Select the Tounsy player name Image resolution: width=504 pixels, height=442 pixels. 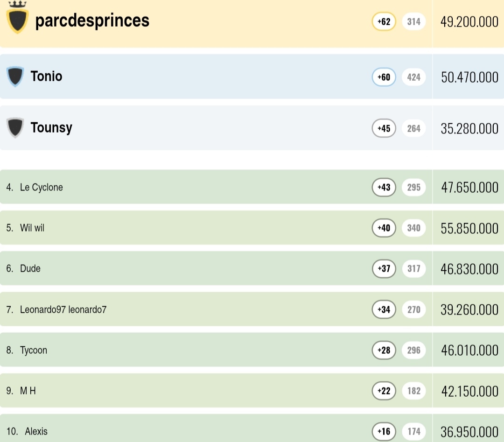click(51, 127)
